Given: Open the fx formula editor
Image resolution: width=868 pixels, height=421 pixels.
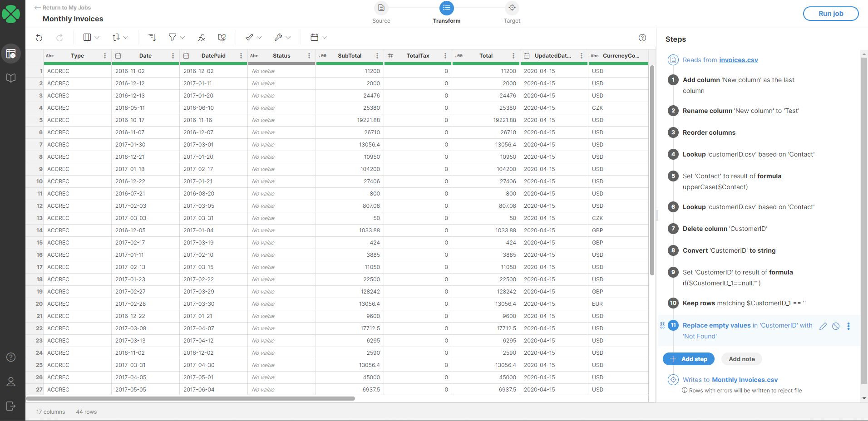Looking at the screenshot, I should pos(201,38).
